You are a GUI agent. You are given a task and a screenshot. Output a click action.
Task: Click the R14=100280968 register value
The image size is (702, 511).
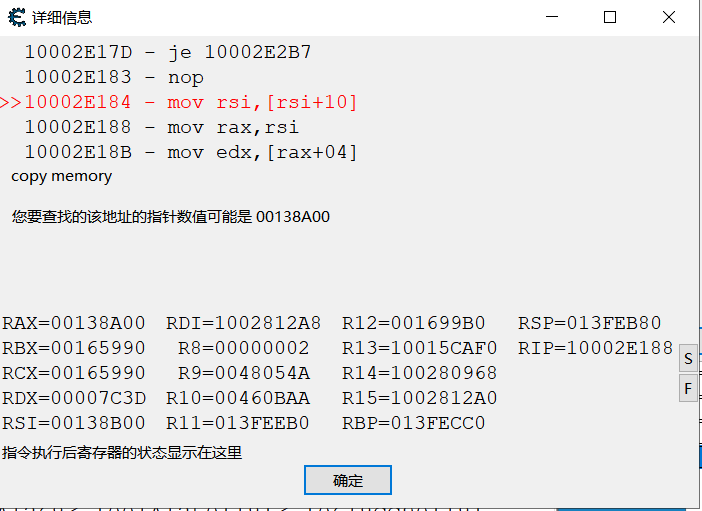tap(419, 373)
